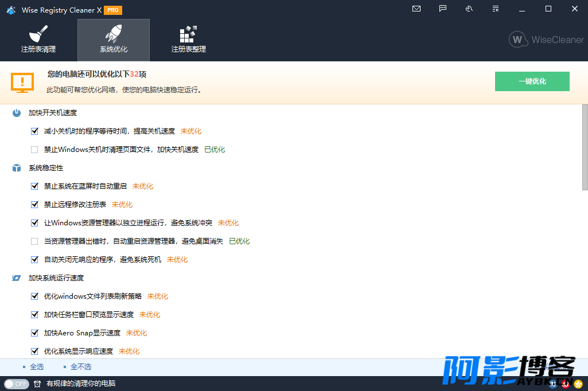The width and height of the screenshot is (588, 391).
Task: Click the vertical scrollbar thumb
Action: [585, 147]
